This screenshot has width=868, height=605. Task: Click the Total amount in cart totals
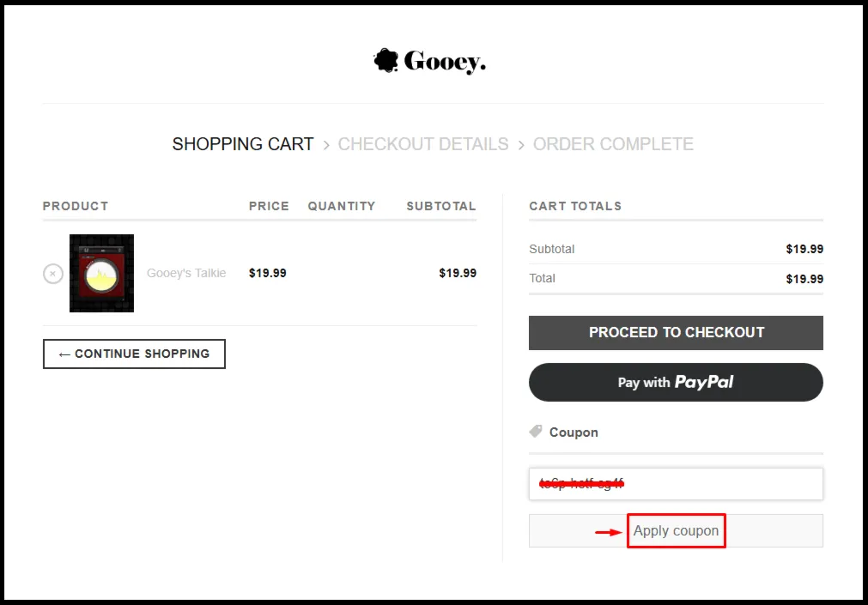[804, 279]
